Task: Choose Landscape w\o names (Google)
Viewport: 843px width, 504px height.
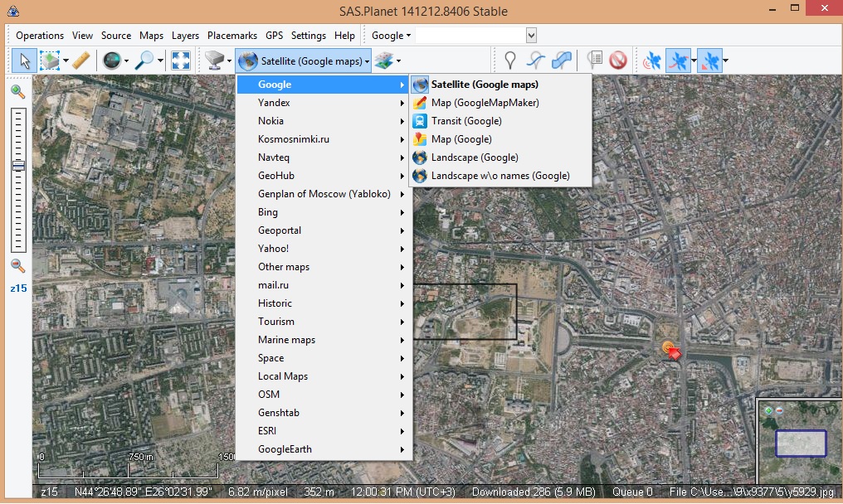Action: 500,176
